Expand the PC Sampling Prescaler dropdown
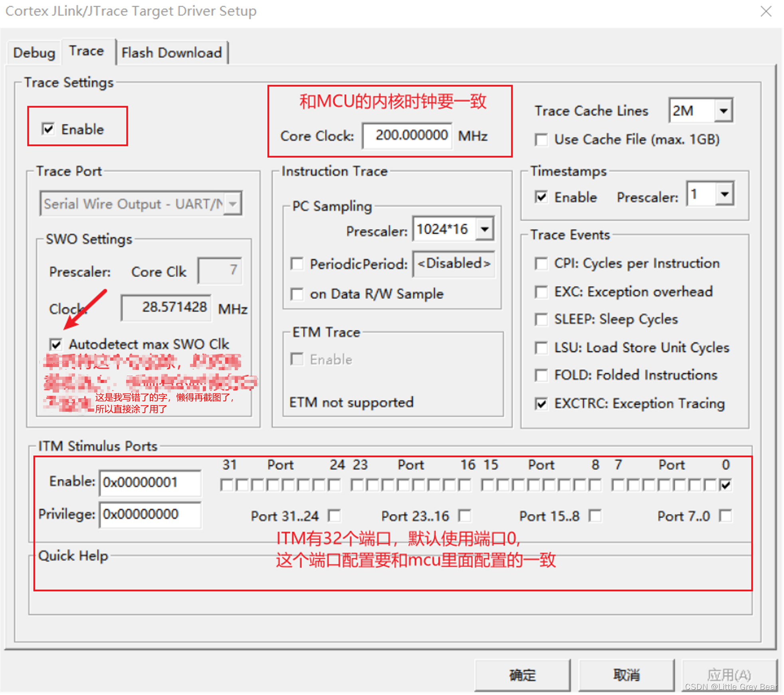This screenshot has width=784, height=695. 485,229
